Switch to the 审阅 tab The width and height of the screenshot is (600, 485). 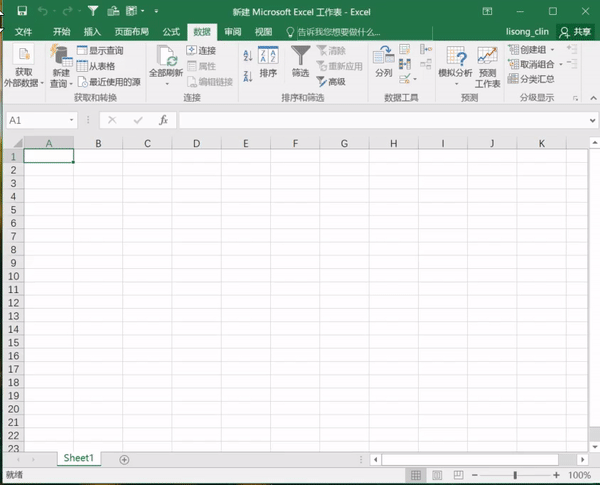pyautogui.click(x=233, y=32)
